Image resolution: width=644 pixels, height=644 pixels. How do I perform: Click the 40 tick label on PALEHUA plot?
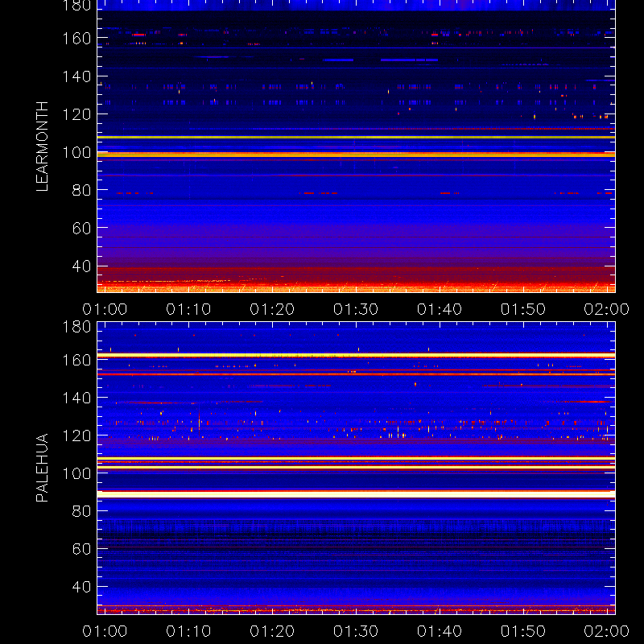(x=81, y=587)
